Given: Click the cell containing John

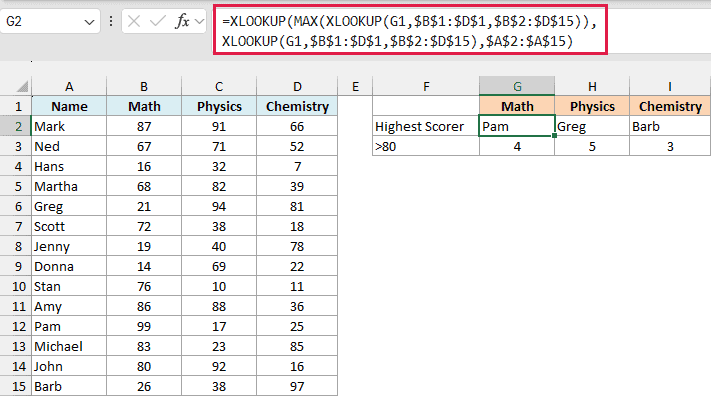Looking at the screenshot, I should click(x=69, y=366).
